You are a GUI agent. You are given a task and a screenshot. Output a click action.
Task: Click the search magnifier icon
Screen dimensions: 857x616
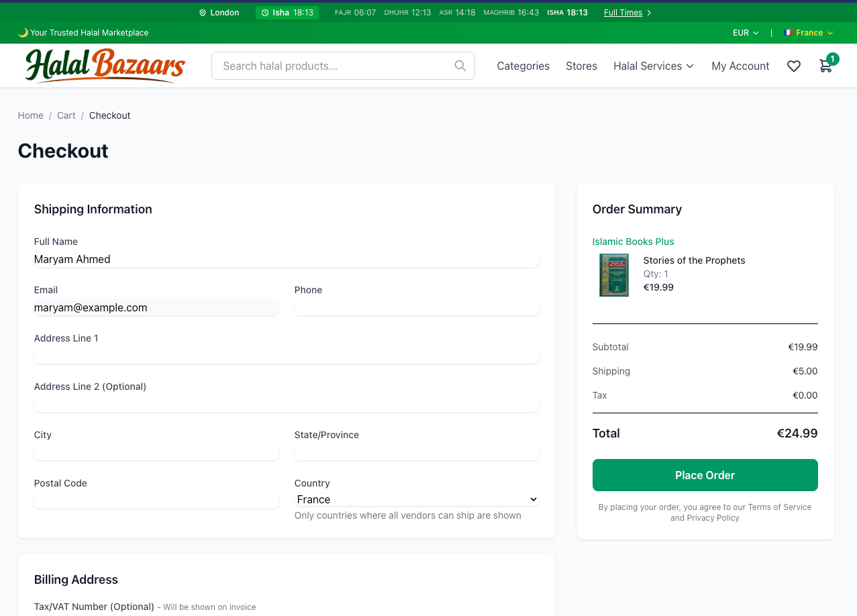[x=460, y=66]
